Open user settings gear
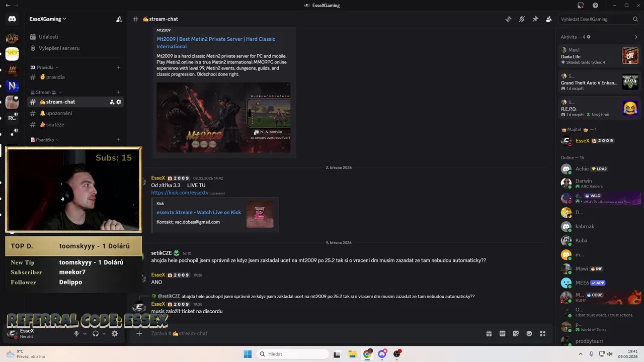 (115, 333)
